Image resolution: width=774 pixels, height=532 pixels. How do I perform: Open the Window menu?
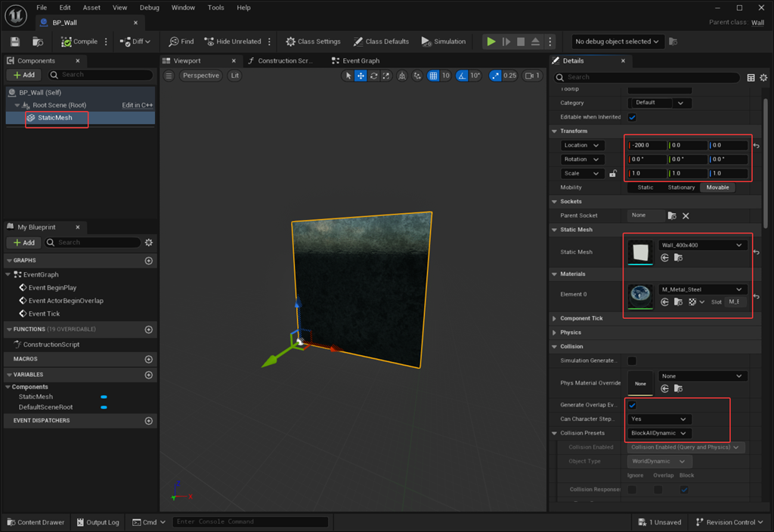pyautogui.click(x=183, y=8)
